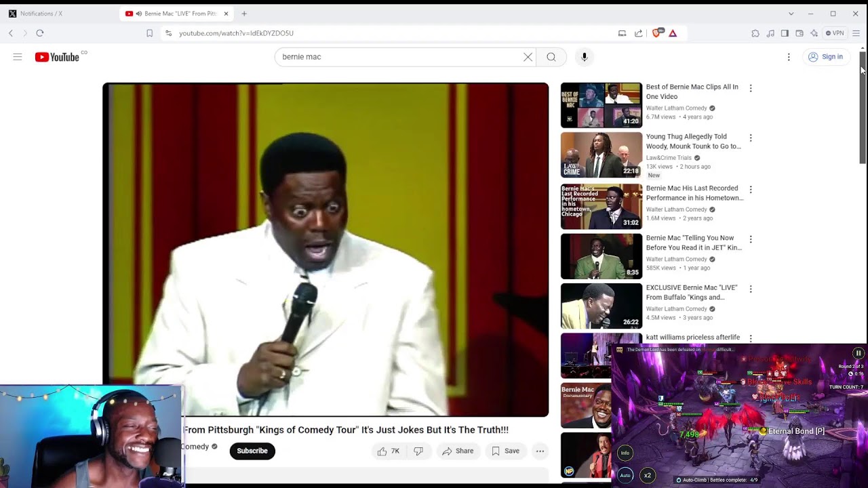This screenshot has height=488, width=868.
Task: Click the game Info button
Action: [625, 453]
